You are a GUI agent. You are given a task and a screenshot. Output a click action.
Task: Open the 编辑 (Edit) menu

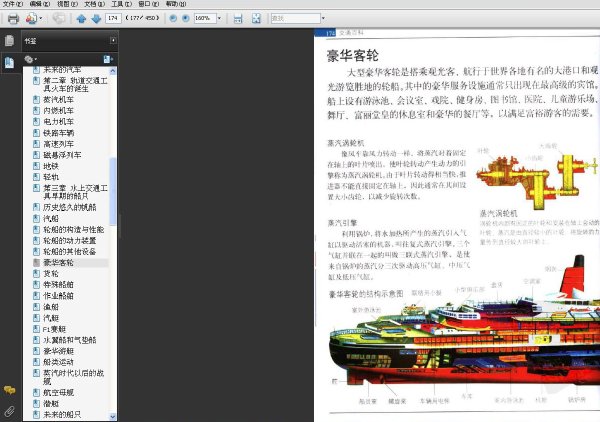[x=40, y=4]
